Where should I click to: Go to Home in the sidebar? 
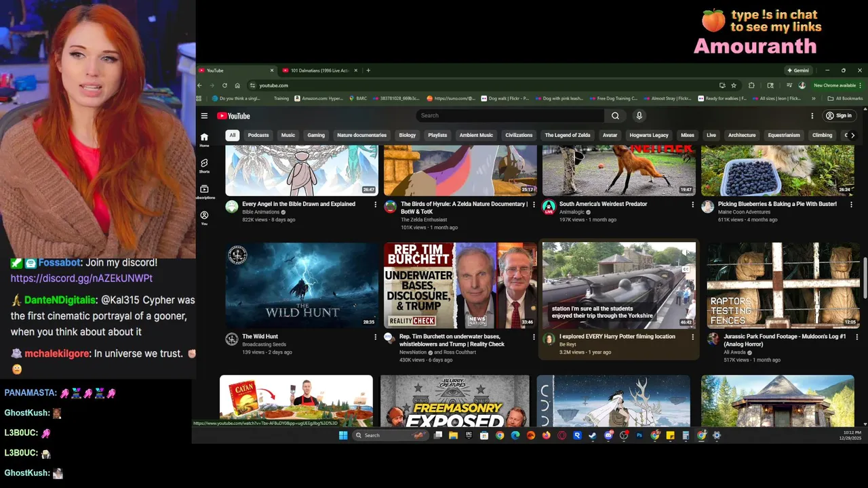pos(204,140)
